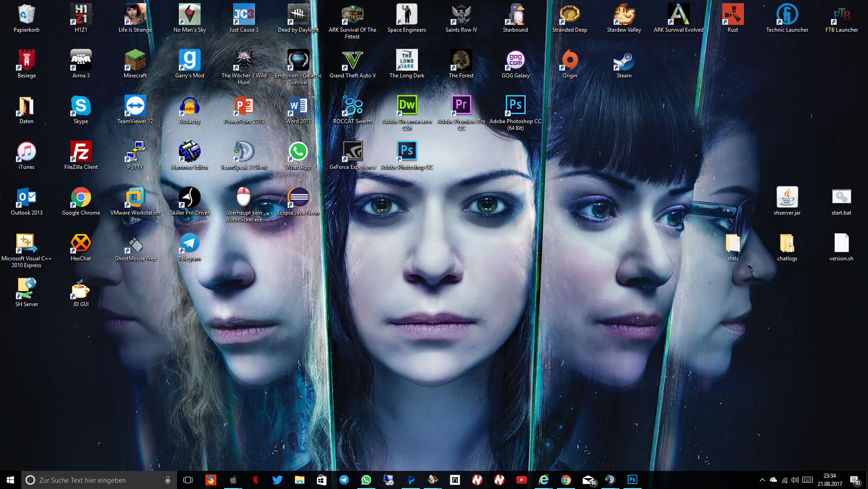Launch Google Chrome desktop shortcut
This screenshot has width=868, height=489.
[81, 201]
